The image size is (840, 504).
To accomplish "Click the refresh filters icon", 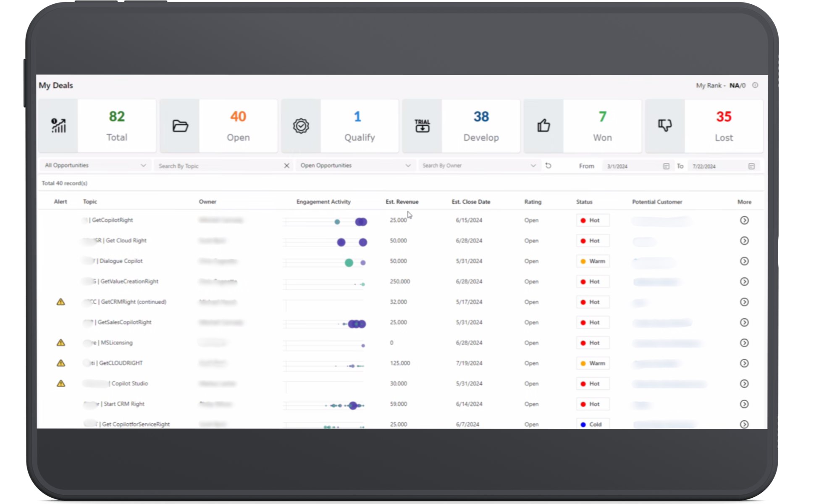I will pyautogui.click(x=548, y=165).
